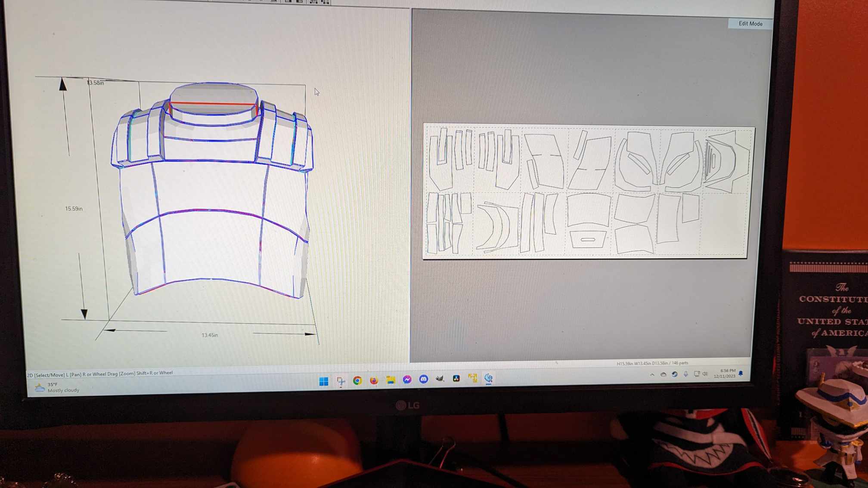Image resolution: width=868 pixels, height=488 pixels.
Task: Open Firefox from the taskbar
Action: click(374, 380)
